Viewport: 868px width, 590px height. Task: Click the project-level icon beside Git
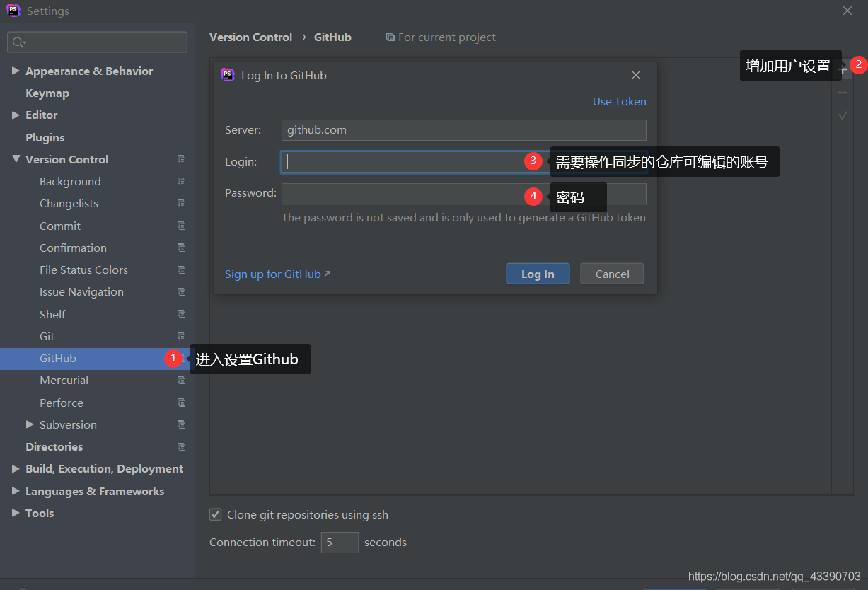click(x=181, y=336)
